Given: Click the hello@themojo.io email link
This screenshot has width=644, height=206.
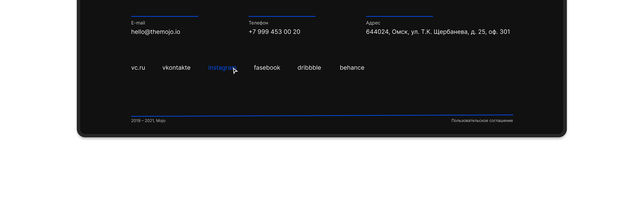Looking at the screenshot, I should (x=155, y=32).
